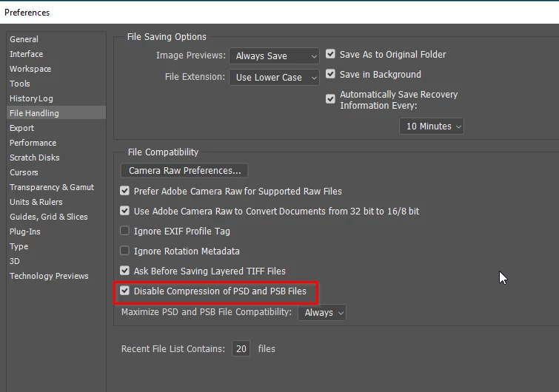Select History Log category
The width and height of the screenshot is (559, 392).
(31, 98)
